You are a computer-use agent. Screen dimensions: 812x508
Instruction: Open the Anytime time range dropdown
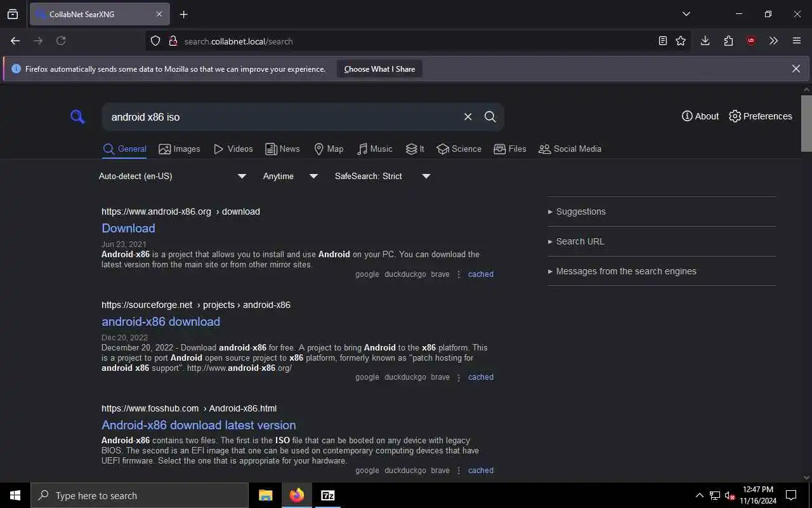291,176
